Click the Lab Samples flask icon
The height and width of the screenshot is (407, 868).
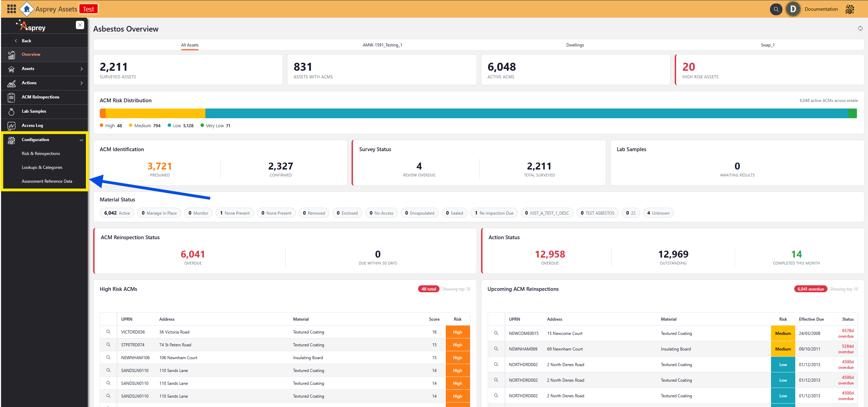(11, 112)
